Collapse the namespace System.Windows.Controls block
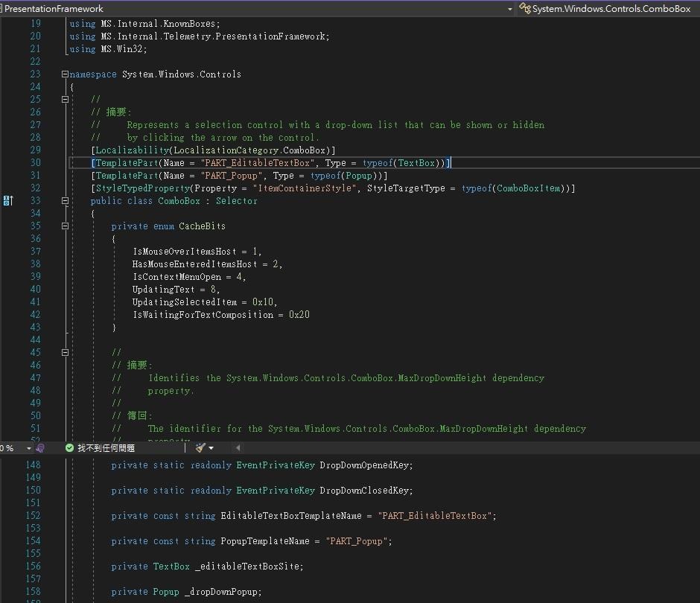The height and width of the screenshot is (603, 700). coord(65,74)
